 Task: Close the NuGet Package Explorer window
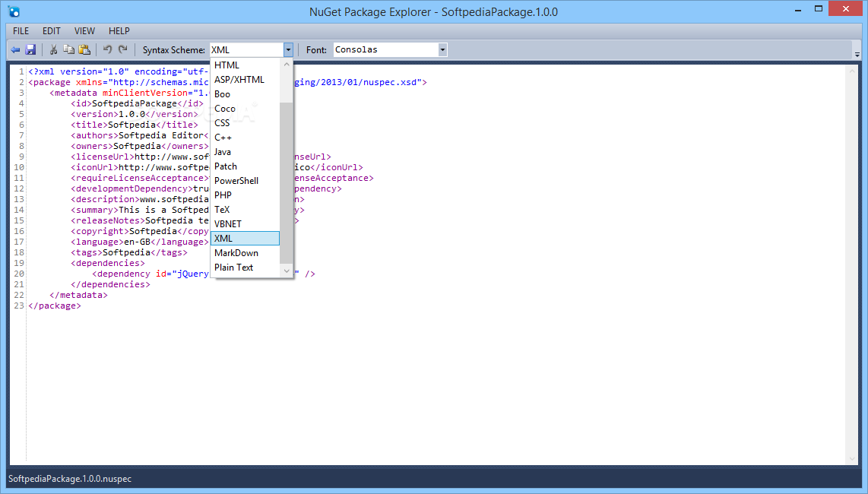(x=845, y=9)
